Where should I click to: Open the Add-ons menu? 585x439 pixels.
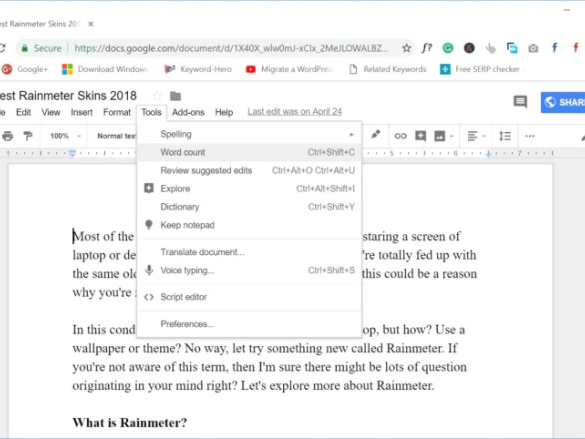click(x=188, y=112)
